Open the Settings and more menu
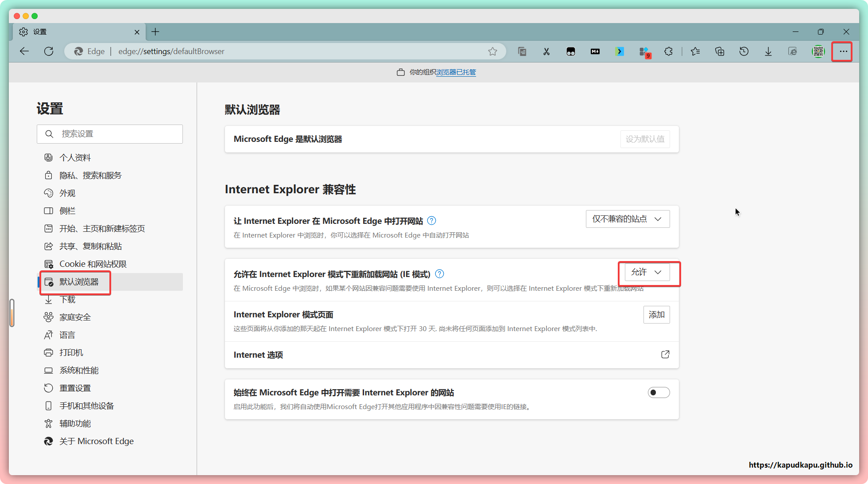 pos(843,51)
